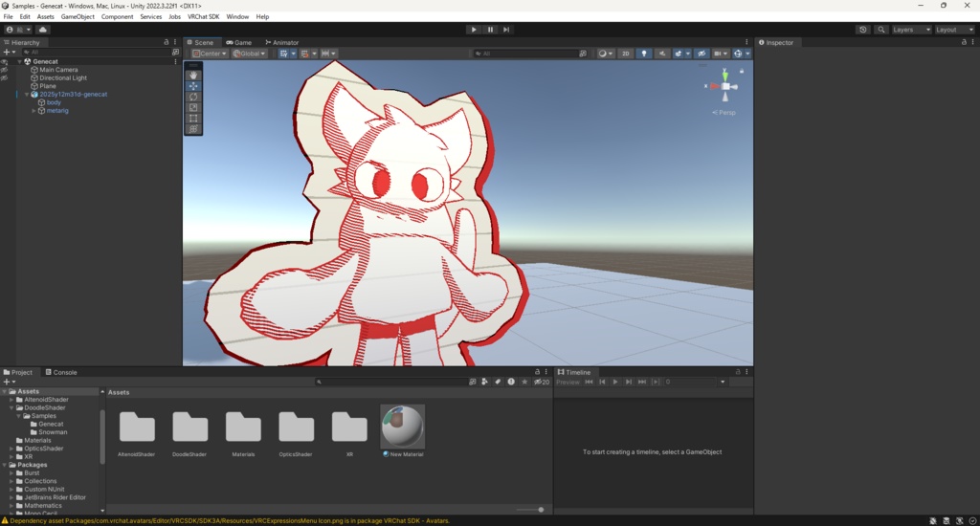The height and width of the screenshot is (526, 980).
Task: Open favorites star icon in Project
Action: pos(524,382)
